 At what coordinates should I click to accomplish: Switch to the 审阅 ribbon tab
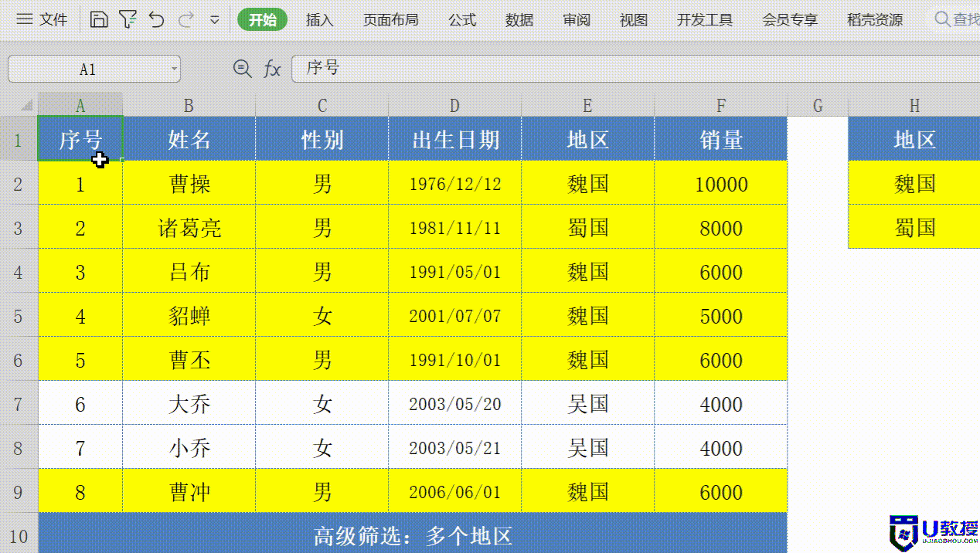[x=577, y=20]
